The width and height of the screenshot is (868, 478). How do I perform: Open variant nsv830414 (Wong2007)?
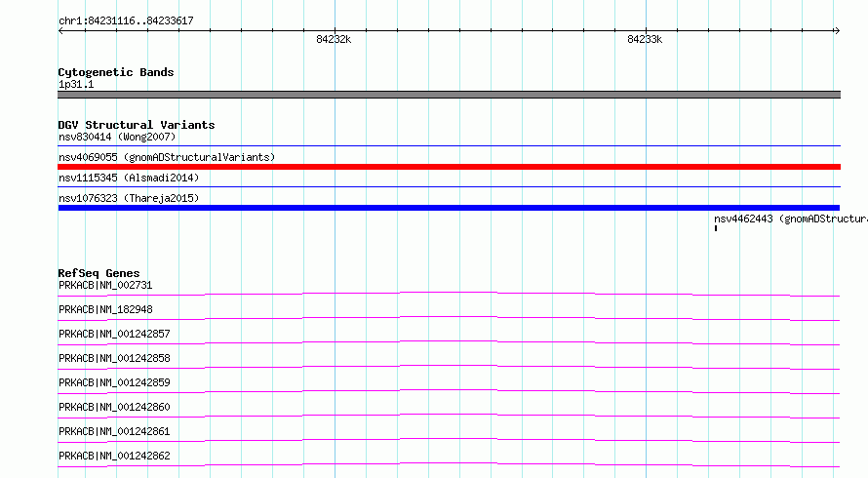click(117, 137)
